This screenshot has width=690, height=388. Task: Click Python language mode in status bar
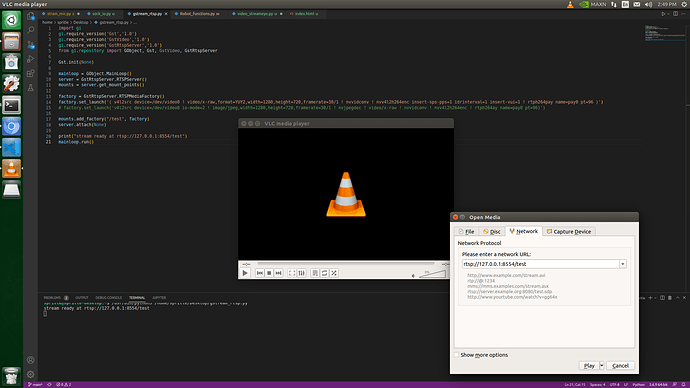pyautogui.click(x=638, y=384)
